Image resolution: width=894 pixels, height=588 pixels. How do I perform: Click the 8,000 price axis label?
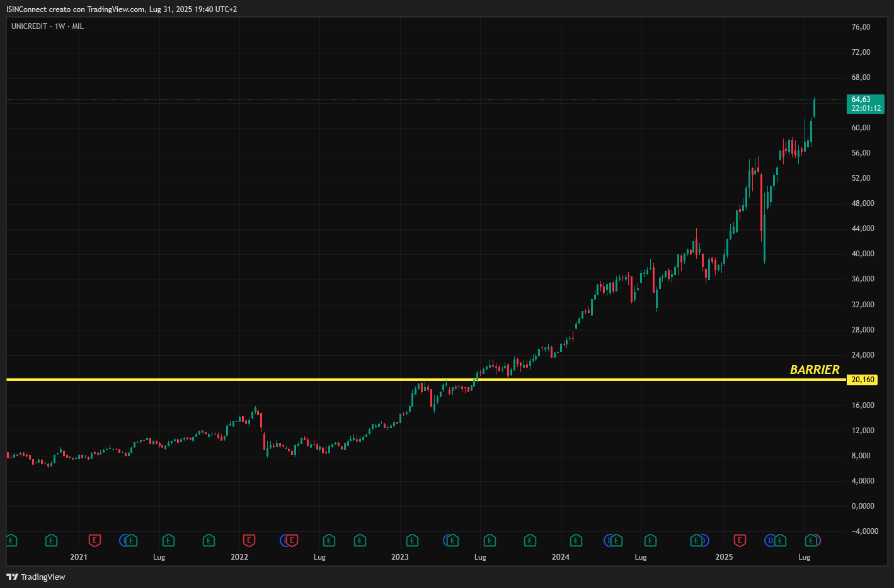(x=861, y=456)
